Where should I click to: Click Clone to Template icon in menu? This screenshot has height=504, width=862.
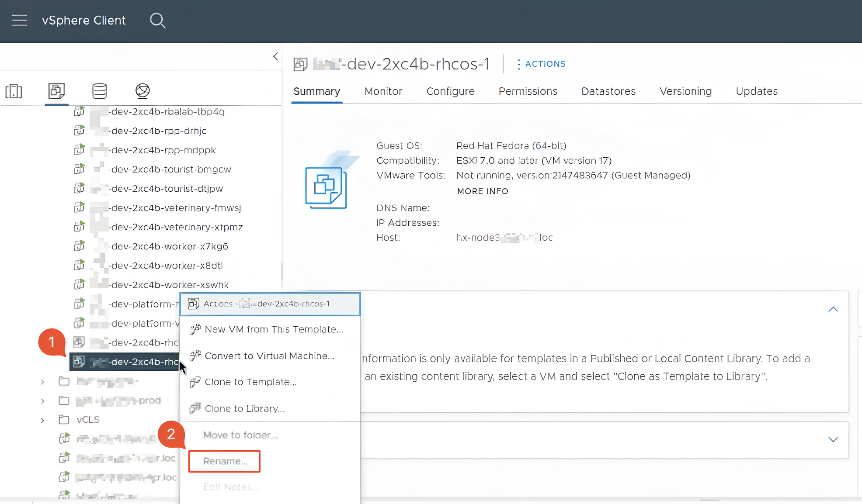coord(195,382)
